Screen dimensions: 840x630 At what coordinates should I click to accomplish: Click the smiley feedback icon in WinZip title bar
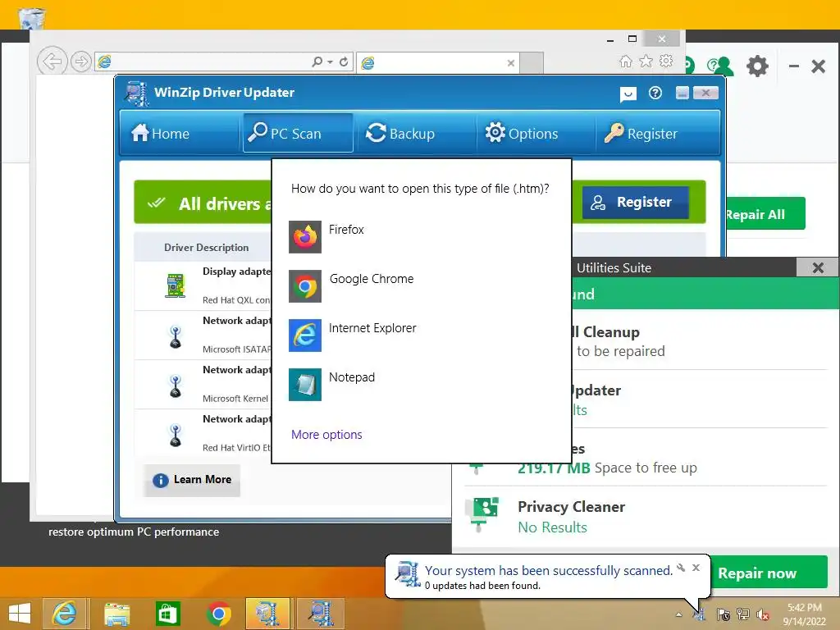(628, 94)
